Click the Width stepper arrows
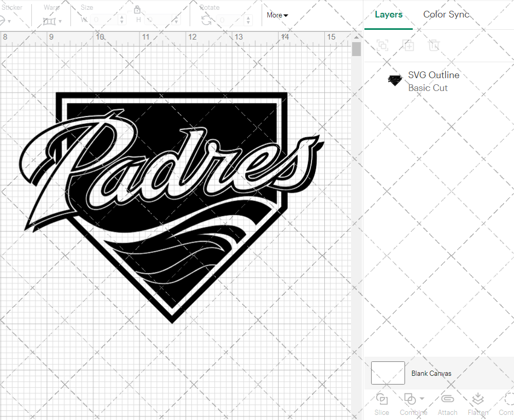 [x=122, y=20]
